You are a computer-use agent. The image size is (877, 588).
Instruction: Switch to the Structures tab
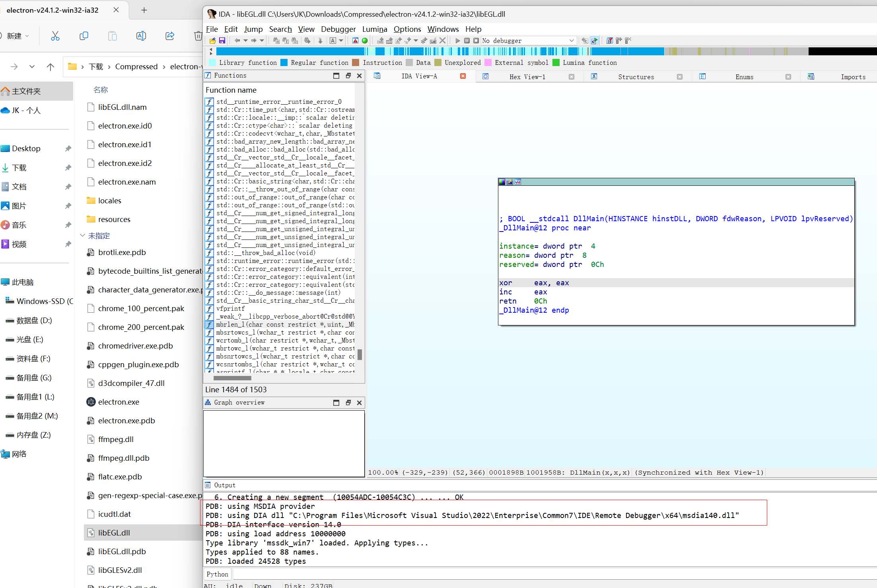tap(636, 77)
